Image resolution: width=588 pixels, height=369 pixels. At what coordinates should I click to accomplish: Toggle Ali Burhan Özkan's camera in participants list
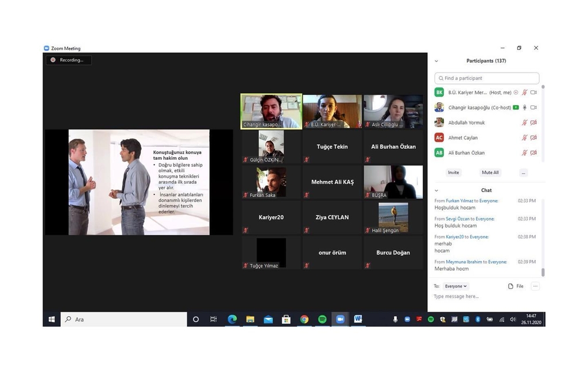533,153
